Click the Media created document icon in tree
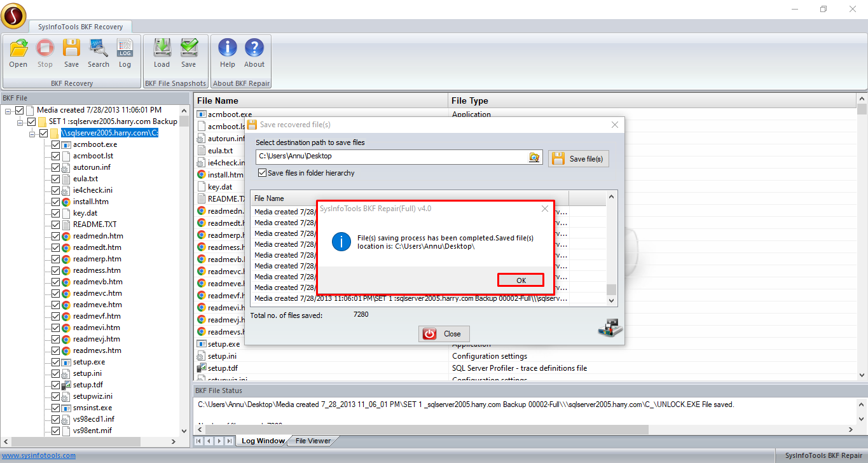868x463 pixels. (x=30, y=110)
